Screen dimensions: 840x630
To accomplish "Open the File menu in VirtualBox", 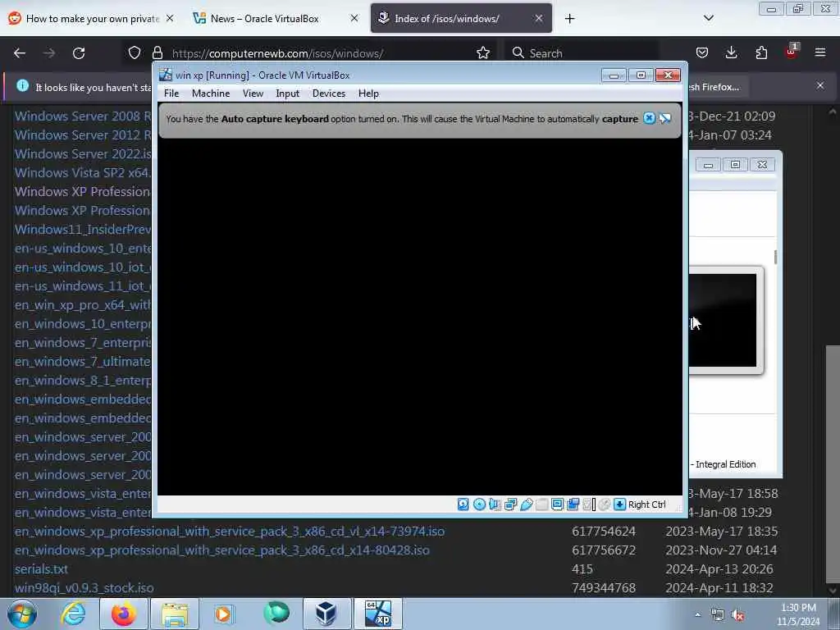I will (x=171, y=94).
